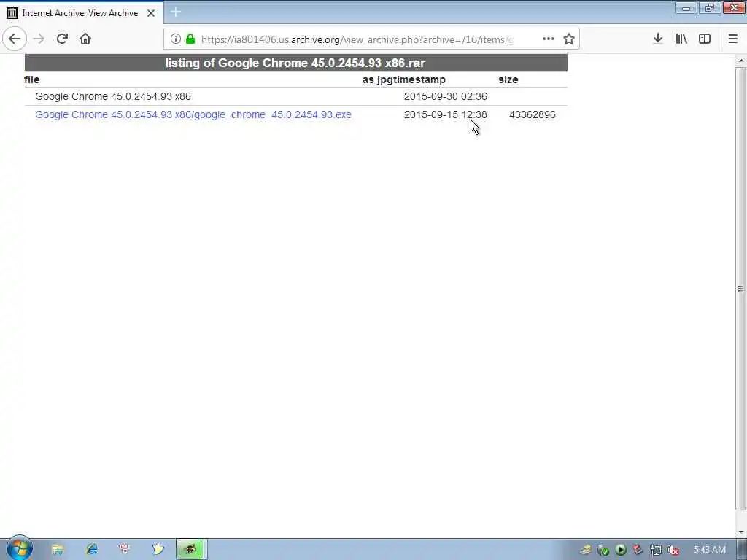Restore down the browser window
The height and width of the screenshot is (560, 747).
pos(710,8)
